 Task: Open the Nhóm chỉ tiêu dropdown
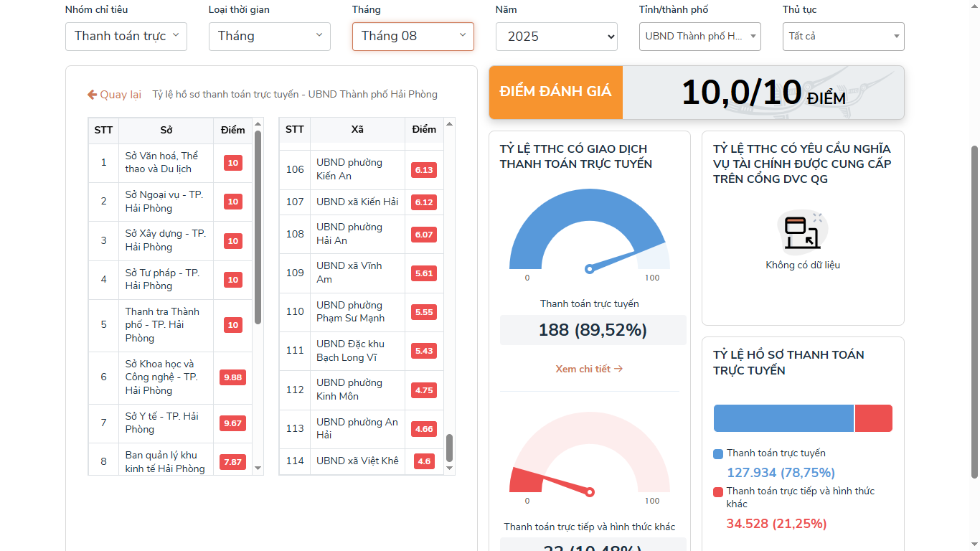click(126, 36)
